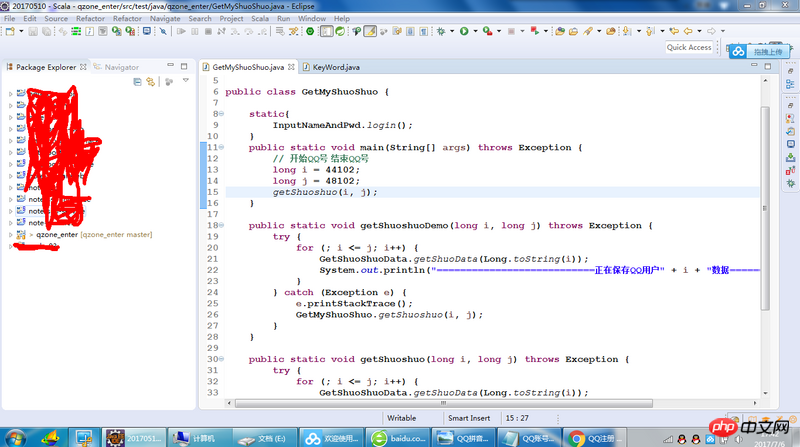Click the green Run play icon

[464, 31]
